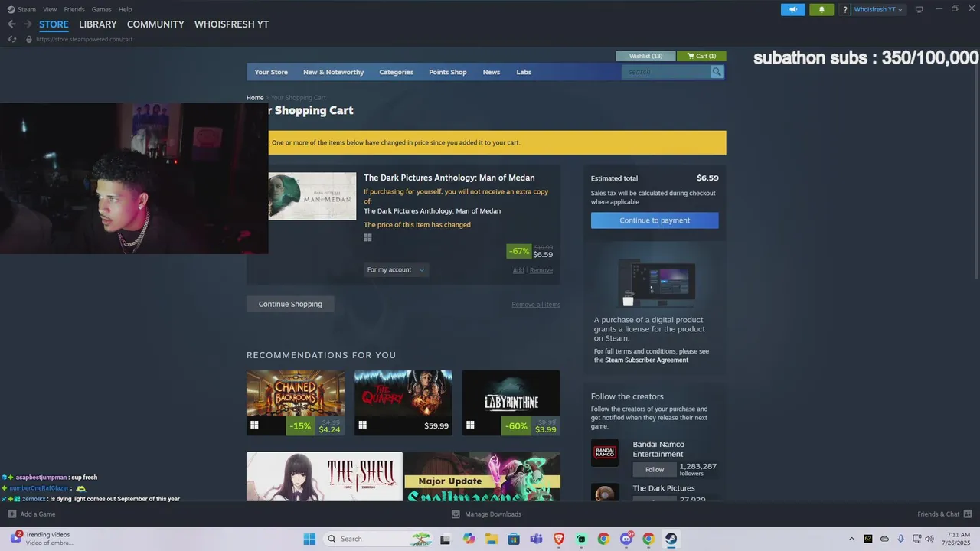Image resolution: width=980 pixels, height=551 pixels.
Task: Open the News link
Action: click(492, 72)
